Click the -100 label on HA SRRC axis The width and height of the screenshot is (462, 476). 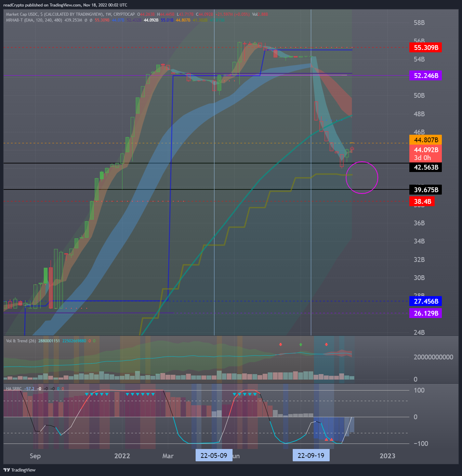pyautogui.click(x=421, y=444)
